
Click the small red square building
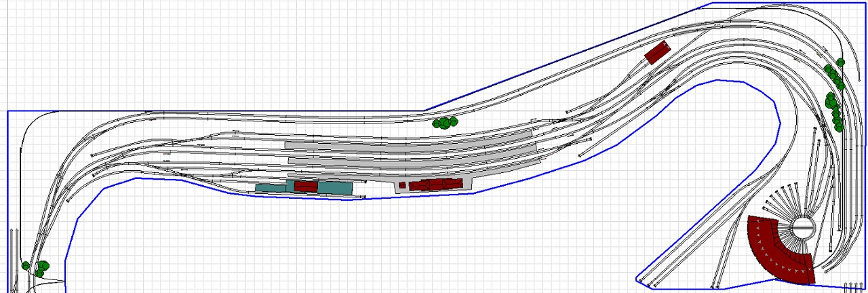(x=402, y=184)
